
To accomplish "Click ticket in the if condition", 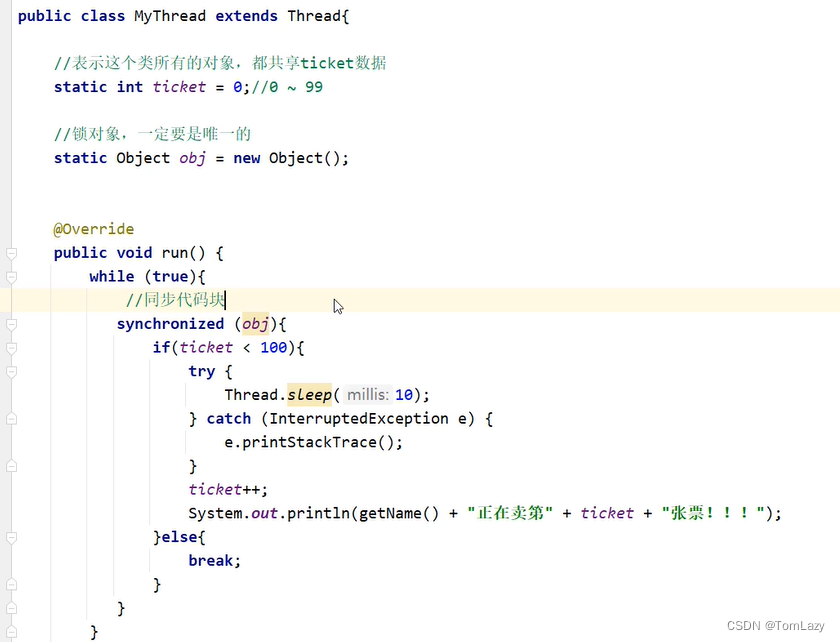I will 206,348.
